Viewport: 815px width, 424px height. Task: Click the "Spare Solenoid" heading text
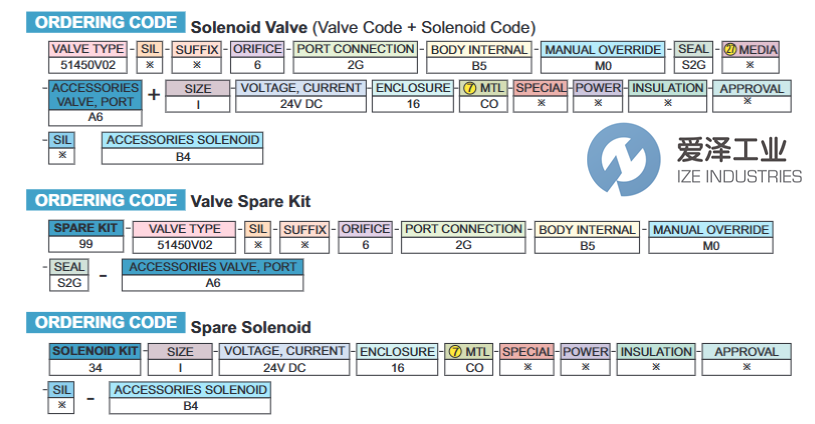(250, 326)
